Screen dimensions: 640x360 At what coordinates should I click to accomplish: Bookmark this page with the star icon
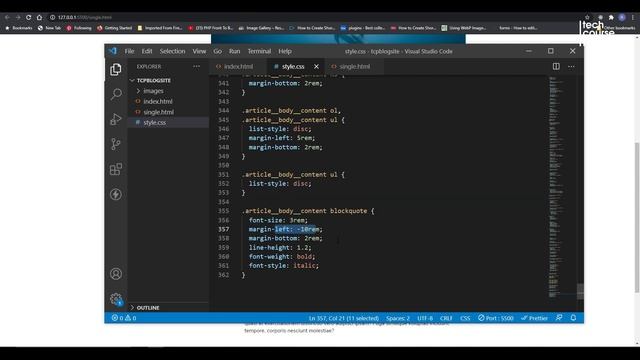click(587, 17)
